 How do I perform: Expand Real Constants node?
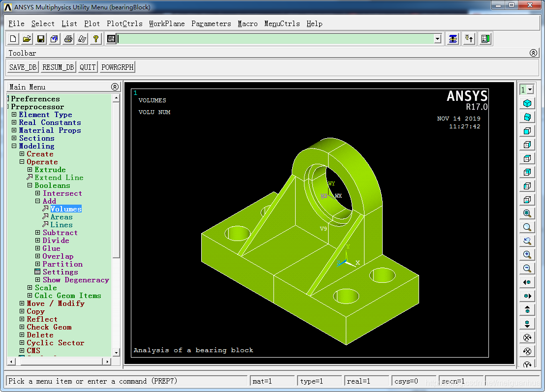[x=14, y=122]
